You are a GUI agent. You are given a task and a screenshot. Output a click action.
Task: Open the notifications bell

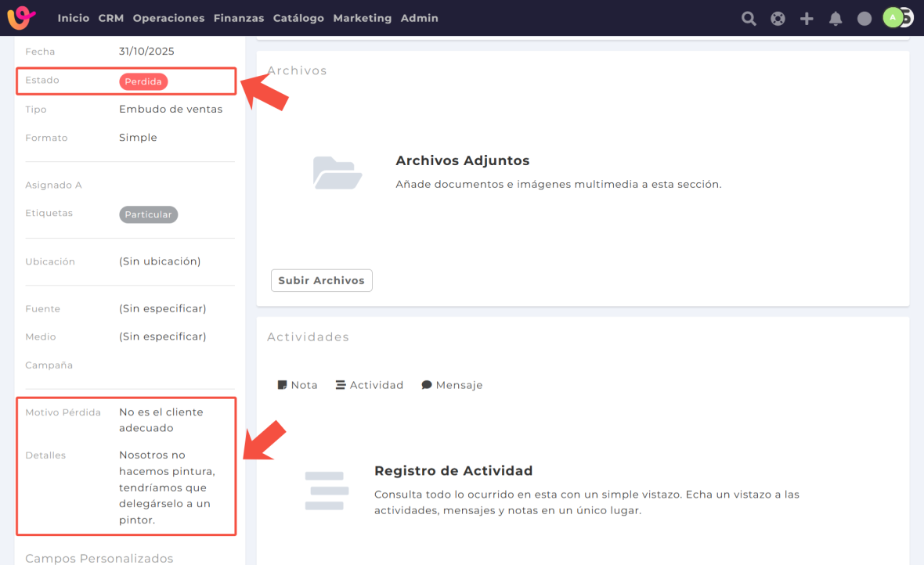[x=836, y=18]
